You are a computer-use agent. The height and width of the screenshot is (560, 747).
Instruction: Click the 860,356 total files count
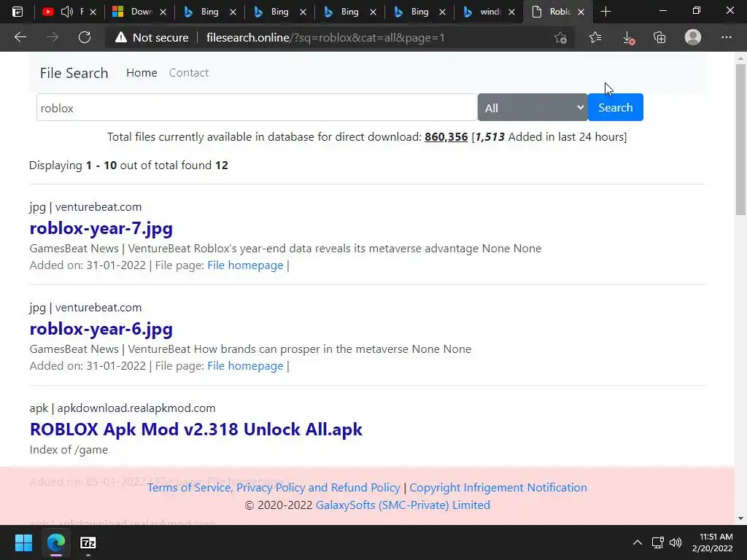pyautogui.click(x=446, y=136)
